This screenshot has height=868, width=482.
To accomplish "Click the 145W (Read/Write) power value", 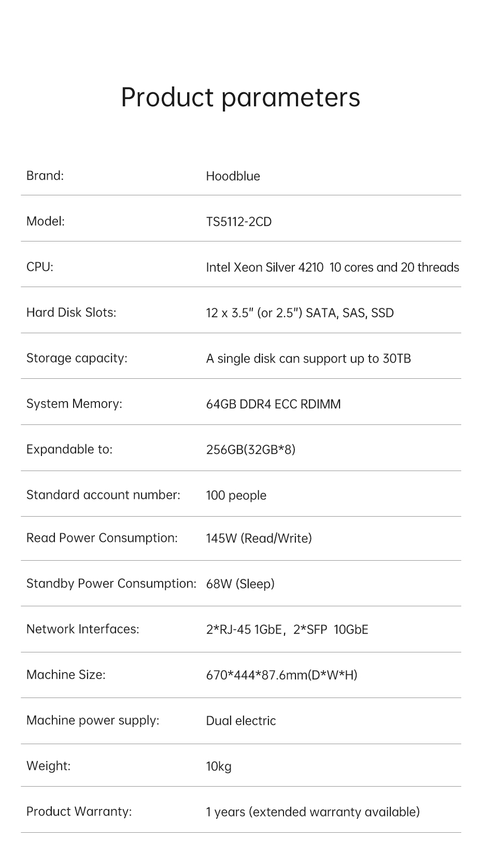I will click(x=259, y=538).
